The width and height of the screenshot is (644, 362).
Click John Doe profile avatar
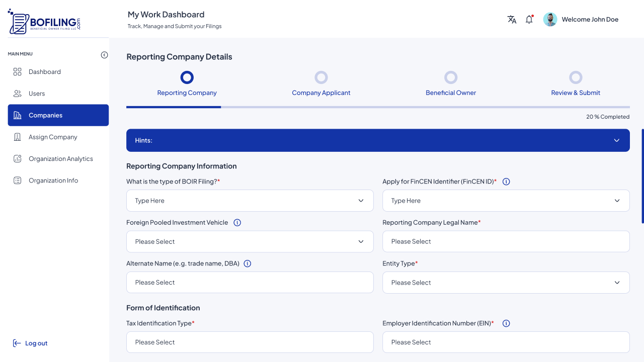point(550,20)
